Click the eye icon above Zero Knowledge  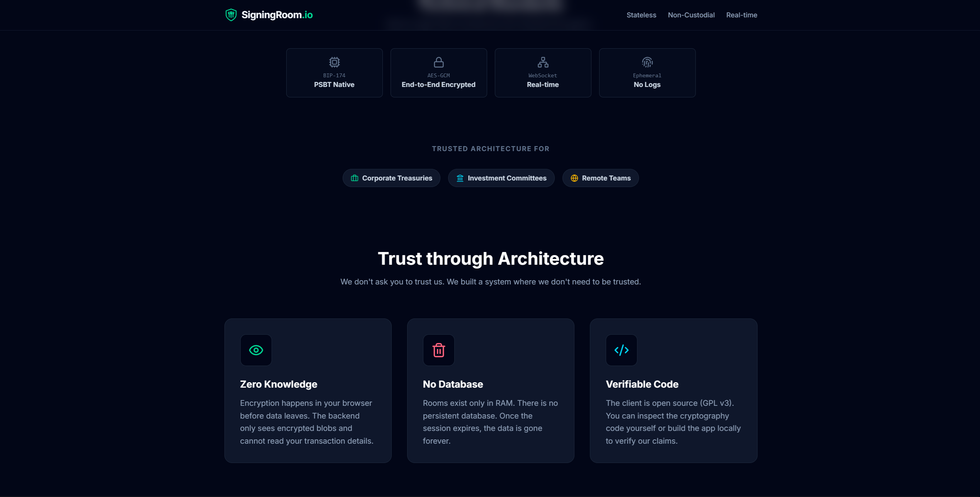pyautogui.click(x=256, y=350)
